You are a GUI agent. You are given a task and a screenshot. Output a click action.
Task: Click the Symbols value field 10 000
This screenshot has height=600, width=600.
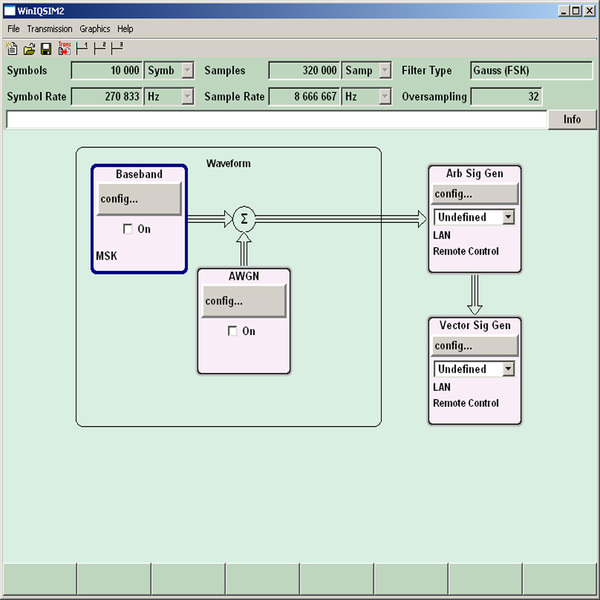click(106, 70)
